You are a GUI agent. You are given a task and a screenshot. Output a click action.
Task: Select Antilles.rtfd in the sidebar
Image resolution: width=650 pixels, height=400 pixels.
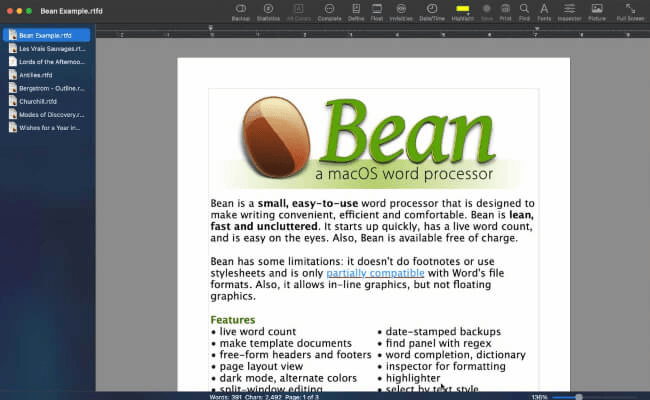[x=46, y=75]
